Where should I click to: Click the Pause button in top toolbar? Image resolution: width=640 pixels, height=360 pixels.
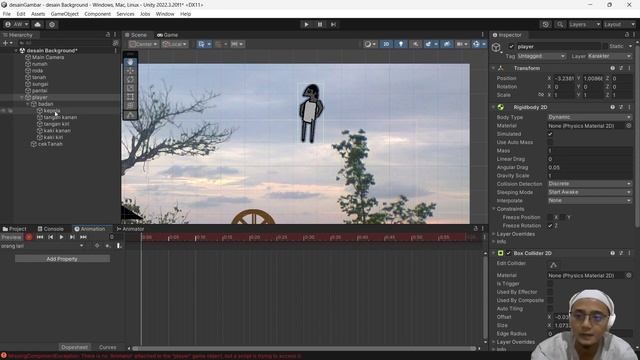tap(320, 24)
